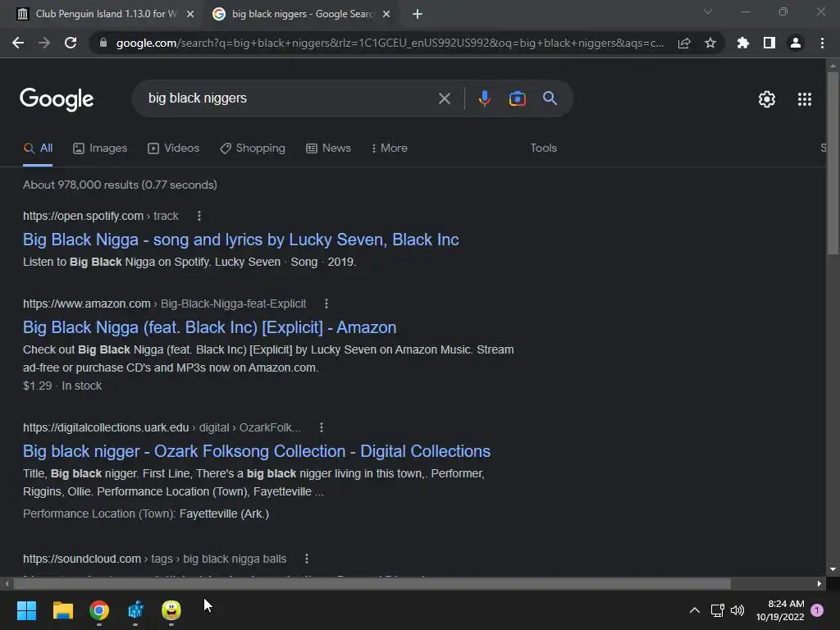Search by image with the camera icon
The image size is (840, 630).
pyautogui.click(x=517, y=98)
